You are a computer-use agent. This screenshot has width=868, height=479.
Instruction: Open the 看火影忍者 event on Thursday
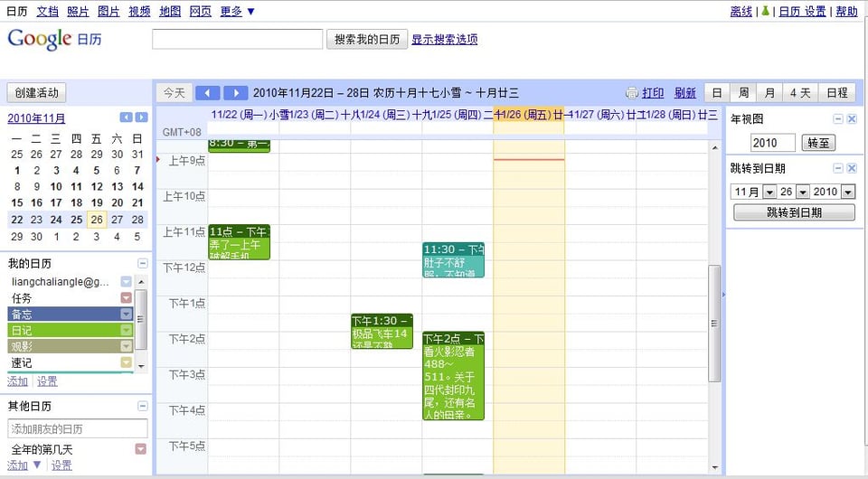[453, 376]
